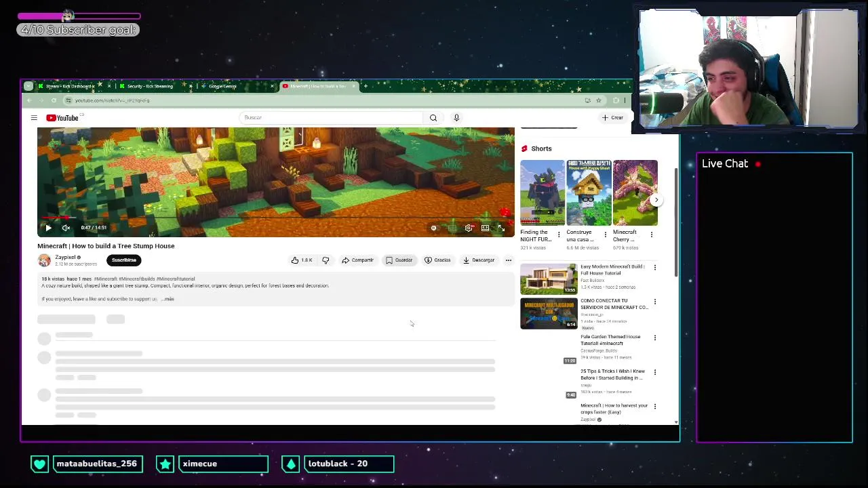The image size is (868, 488).
Task: Open the Minecraft Cherry short thumbnail
Action: (x=635, y=192)
